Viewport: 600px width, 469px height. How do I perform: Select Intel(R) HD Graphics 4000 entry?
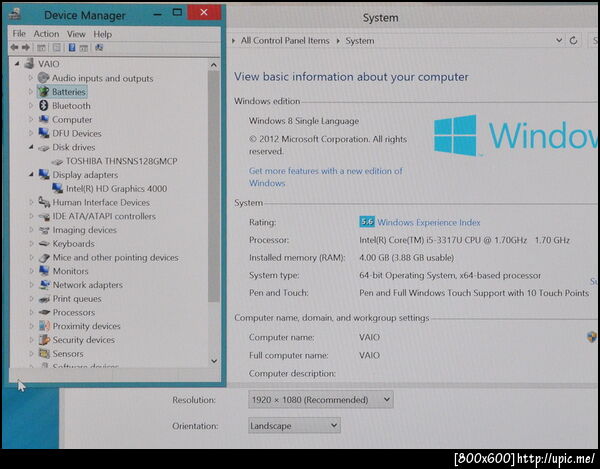coord(116,189)
